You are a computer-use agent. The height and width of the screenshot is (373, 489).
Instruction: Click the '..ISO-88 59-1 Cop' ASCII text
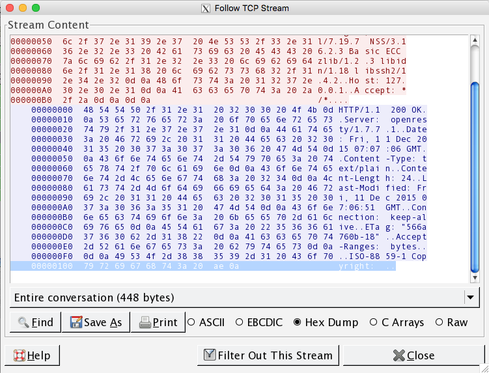click(382, 256)
